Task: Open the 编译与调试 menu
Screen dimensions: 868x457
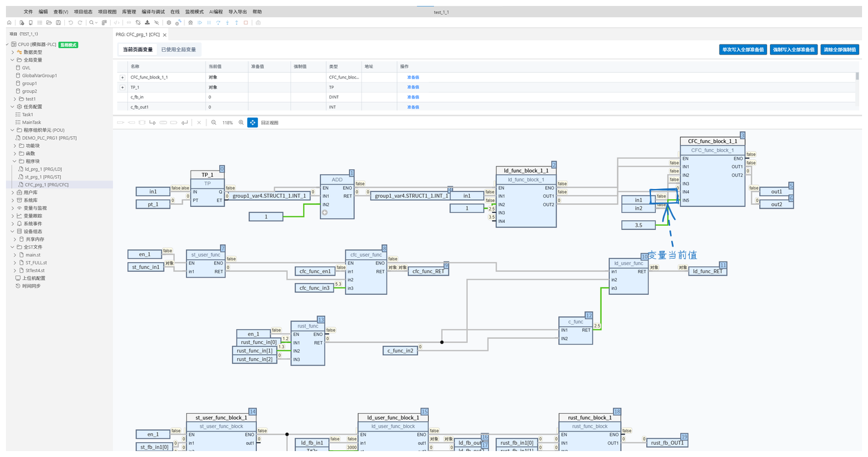Action: [153, 12]
